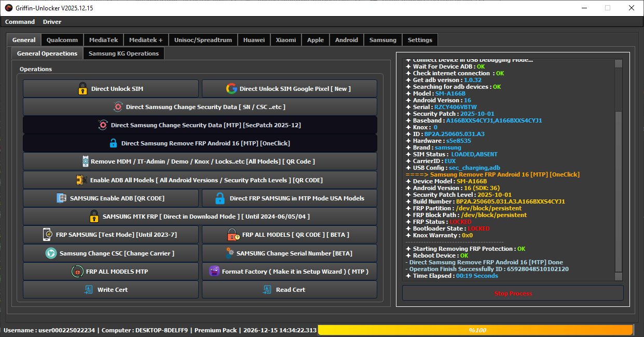Click the Stop Process button

(513, 293)
